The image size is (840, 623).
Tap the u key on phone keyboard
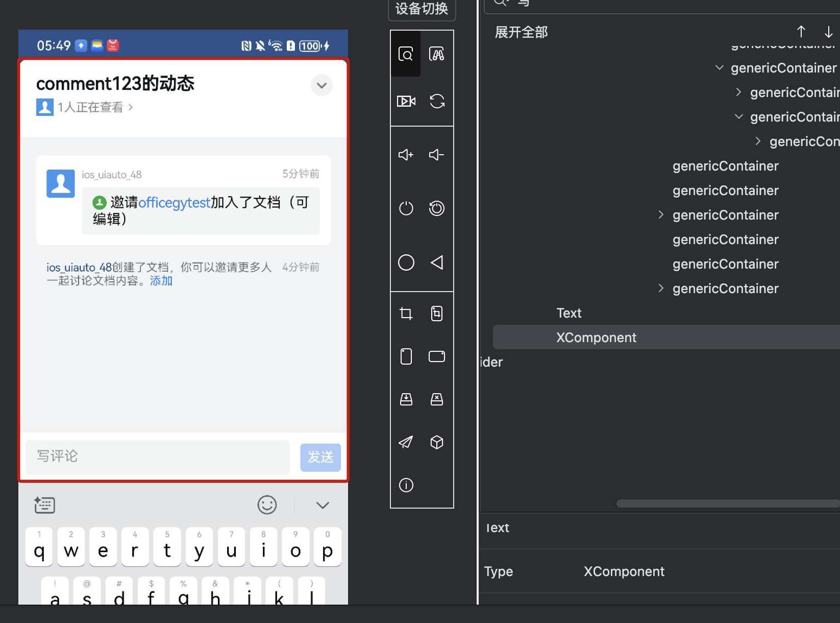click(231, 546)
